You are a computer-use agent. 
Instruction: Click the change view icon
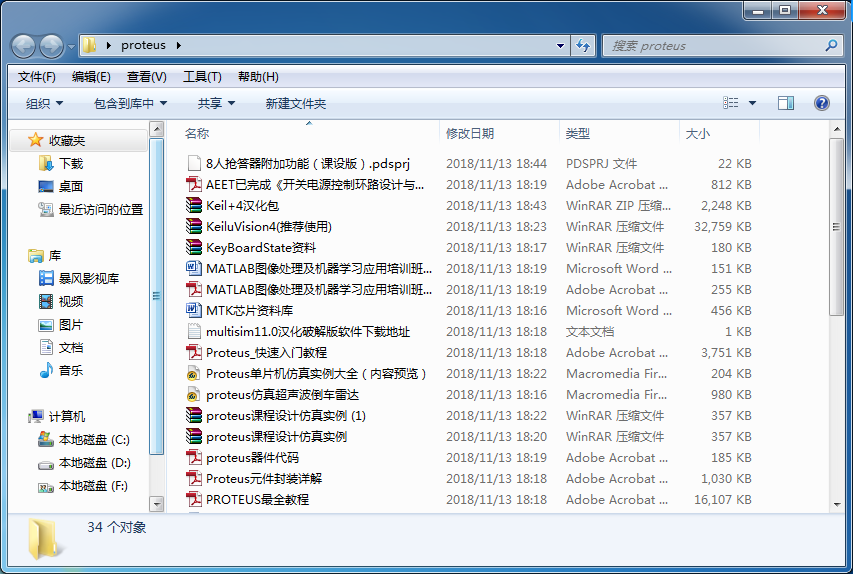coord(731,103)
